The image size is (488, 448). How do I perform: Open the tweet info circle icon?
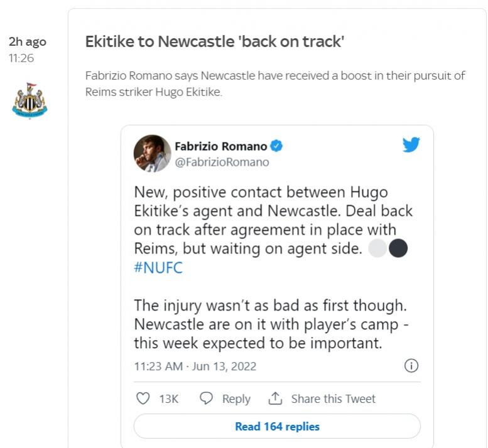[x=411, y=366]
